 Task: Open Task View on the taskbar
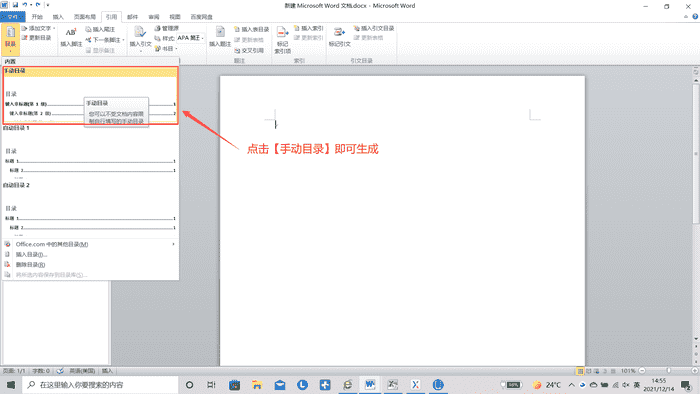coord(211,385)
